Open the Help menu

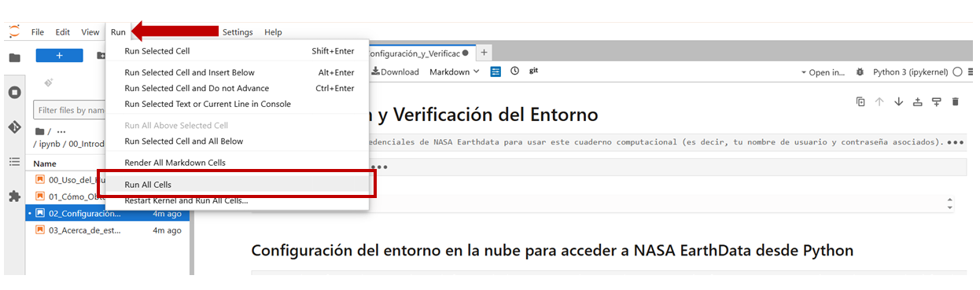273,32
